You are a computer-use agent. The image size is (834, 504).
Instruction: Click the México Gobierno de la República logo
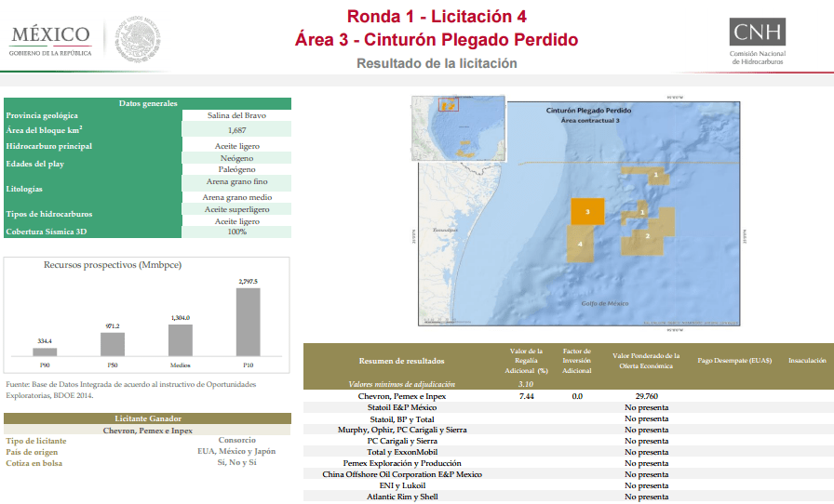pyautogui.click(x=50, y=40)
